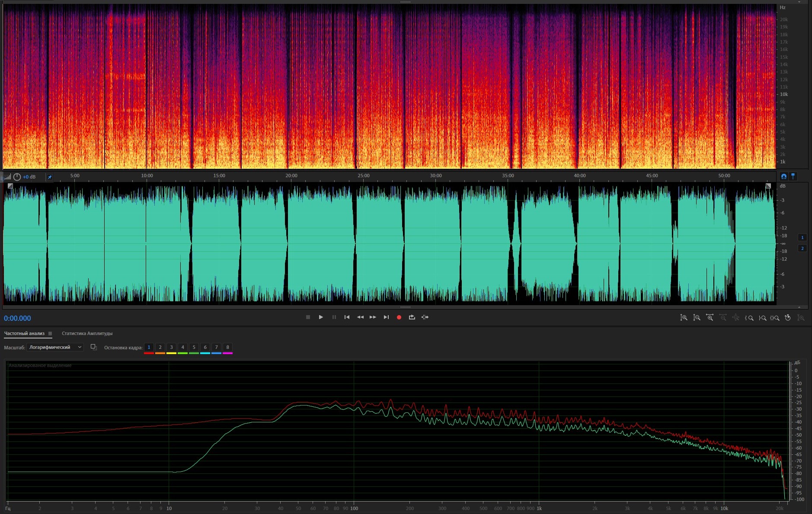This screenshot has height=514, width=812.
Task: Click the fade-in handle on the waveform
Action: (10, 186)
